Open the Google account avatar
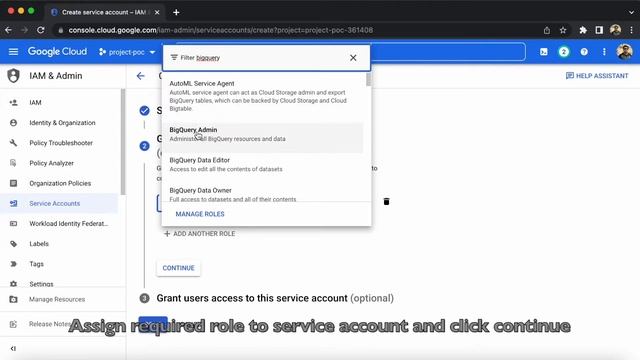The height and width of the screenshot is (360, 640). pos(624,52)
